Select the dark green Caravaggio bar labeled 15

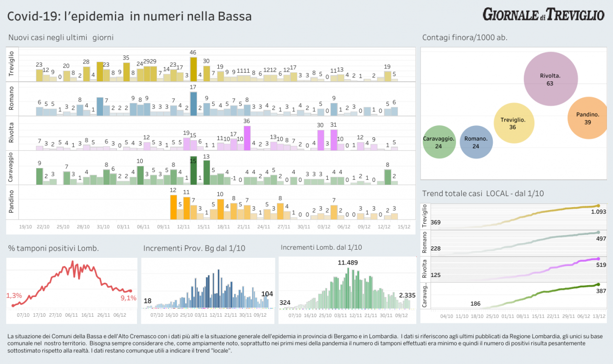pos(193,170)
